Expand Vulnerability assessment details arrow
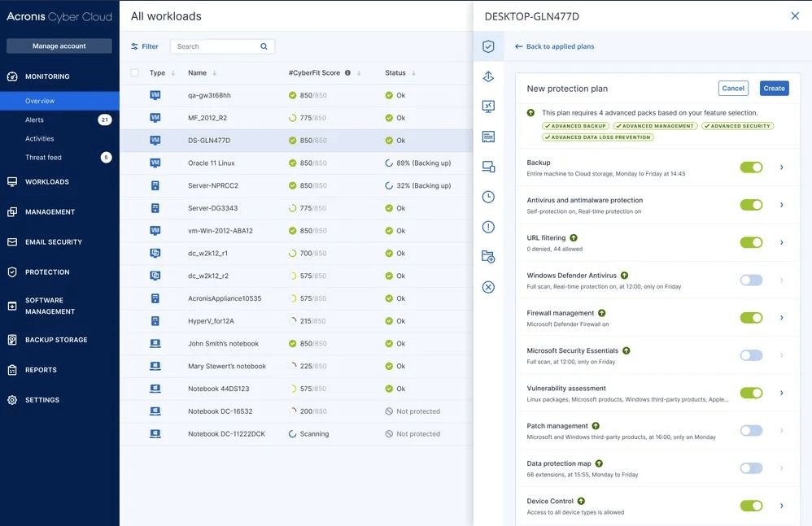812x526 pixels. point(782,393)
